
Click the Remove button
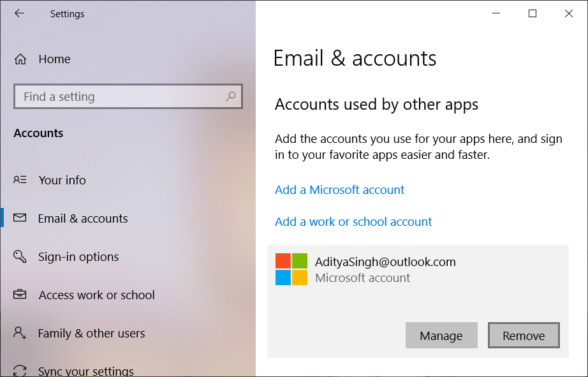[x=524, y=336]
